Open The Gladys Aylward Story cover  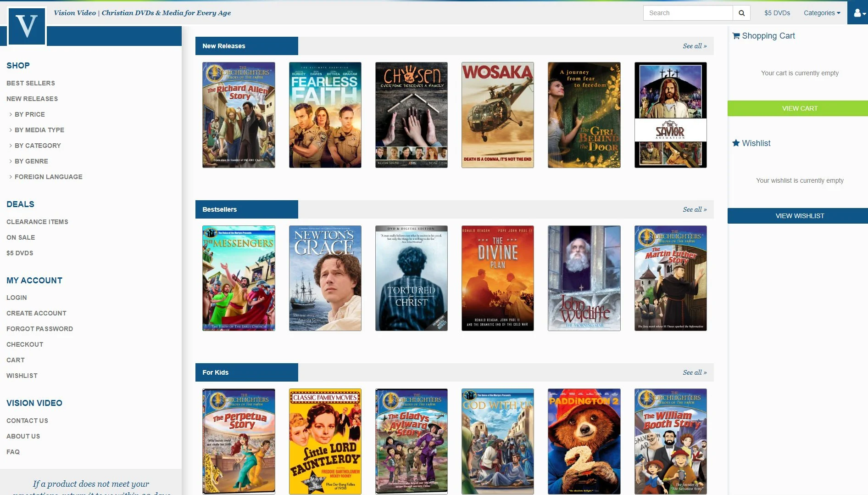411,441
